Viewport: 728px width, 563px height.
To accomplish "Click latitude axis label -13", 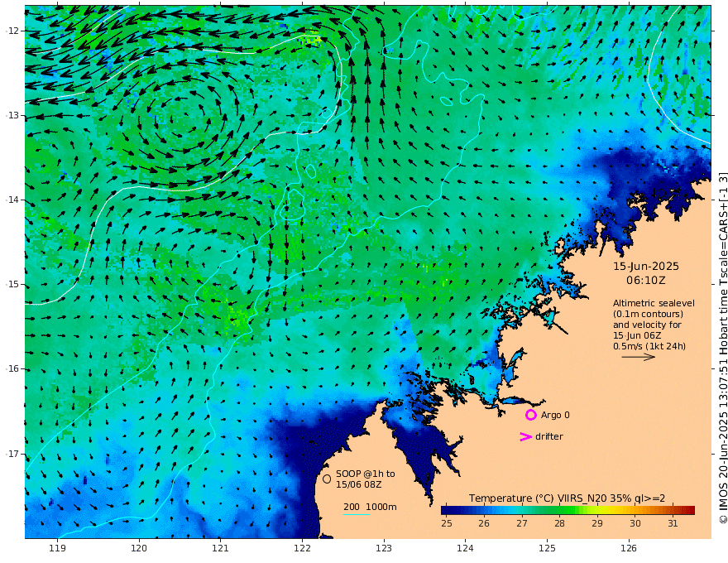I will coord(12,115).
